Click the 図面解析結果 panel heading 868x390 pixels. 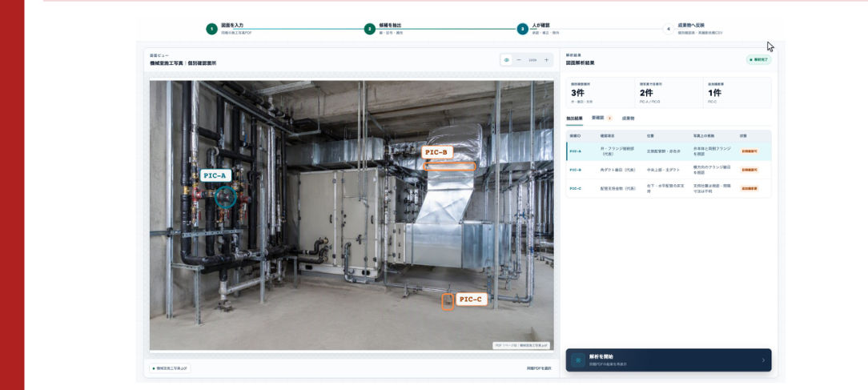(581, 63)
